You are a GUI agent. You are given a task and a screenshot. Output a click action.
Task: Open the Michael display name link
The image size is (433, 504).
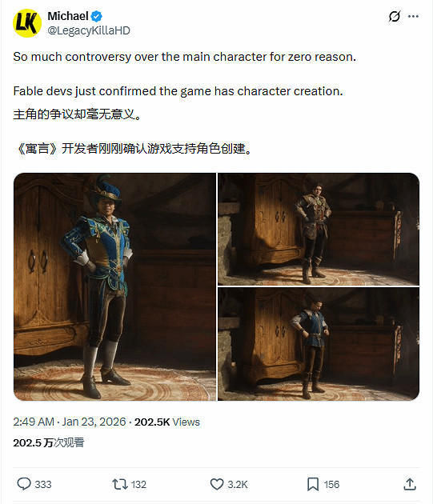[x=68, y=16]
